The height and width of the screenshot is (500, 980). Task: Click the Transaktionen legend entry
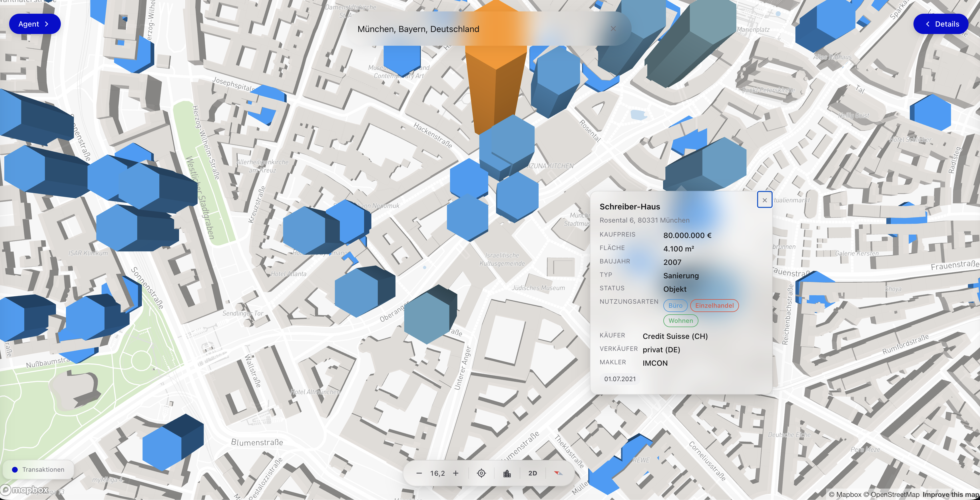point(38,469)
